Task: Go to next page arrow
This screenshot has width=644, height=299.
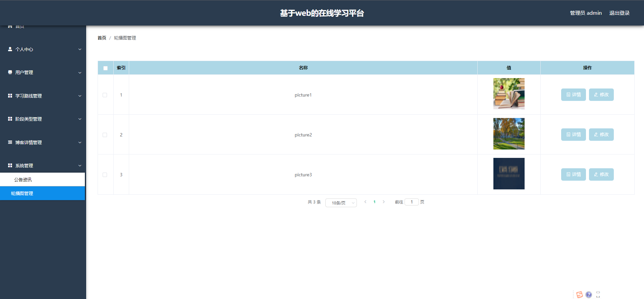Action: click(x=384, y=202)
